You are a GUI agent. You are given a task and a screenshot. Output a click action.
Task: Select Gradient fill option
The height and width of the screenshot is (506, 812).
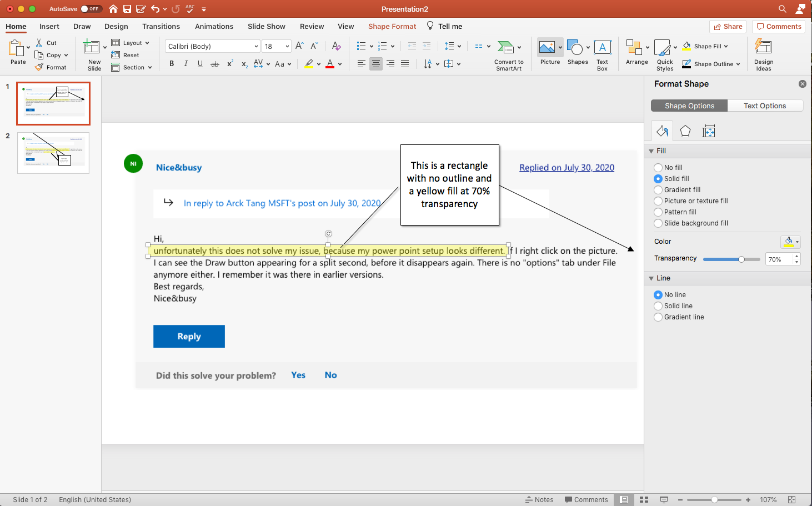pos(658,190)
